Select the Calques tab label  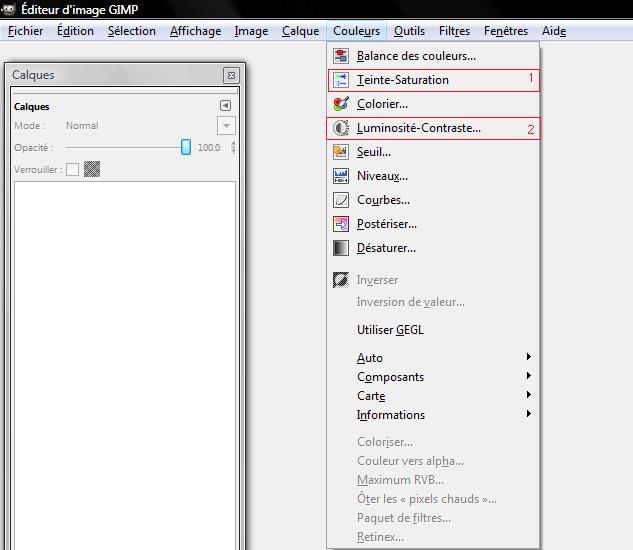click(31, 107)
